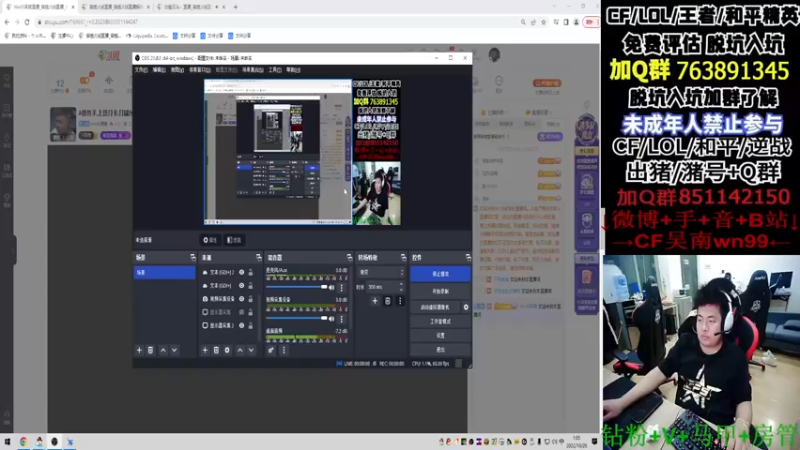800x450 pixels.
Task: Click the 麦克风/Aux volume slider
Action: (x=296, y=287)
